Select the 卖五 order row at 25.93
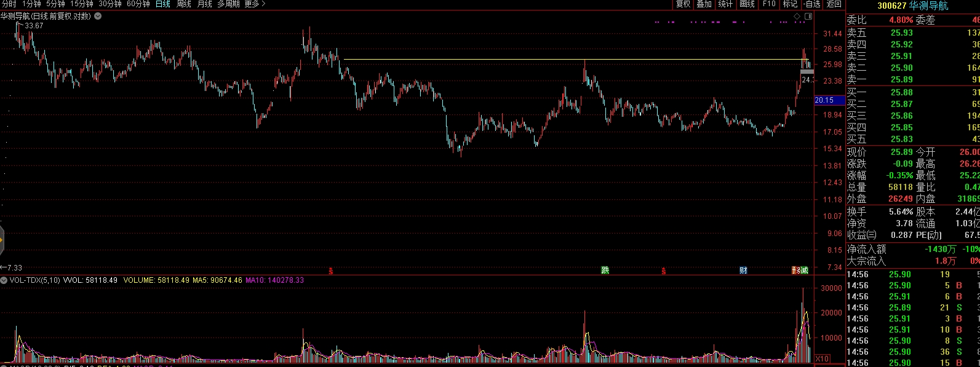The width and height of the screenshot is (980, 367). pyautogui.click(x=913, y=33)
